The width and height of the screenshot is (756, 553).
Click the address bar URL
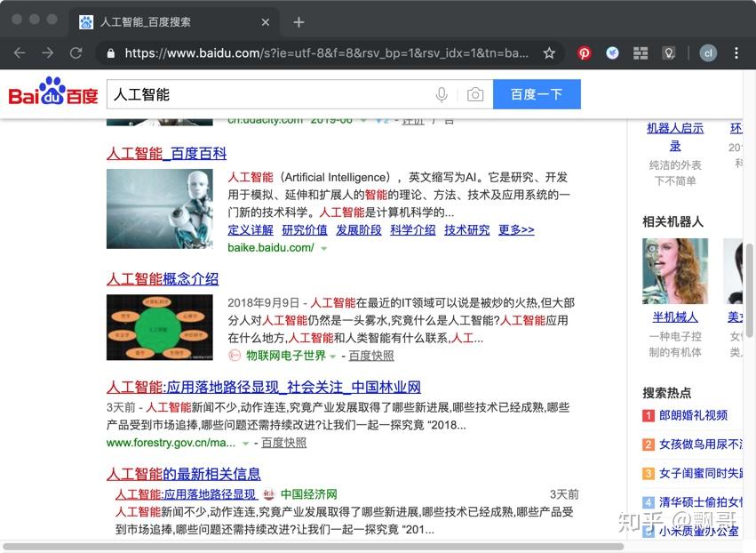pos(326,53)
